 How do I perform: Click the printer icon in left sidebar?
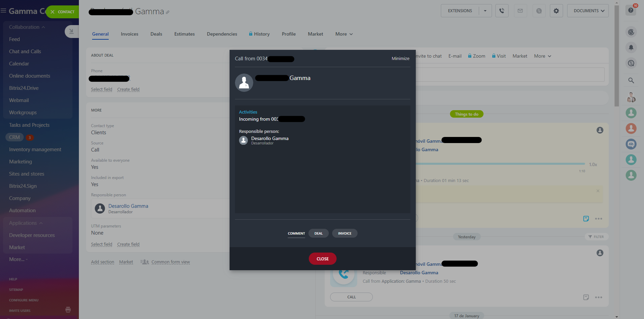click(x=68, y=310)
